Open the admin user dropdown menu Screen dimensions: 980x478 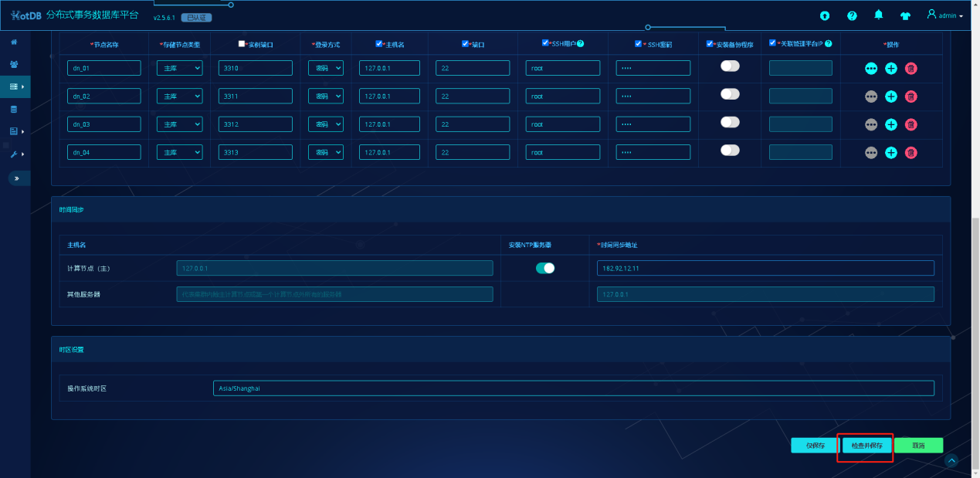945,15
